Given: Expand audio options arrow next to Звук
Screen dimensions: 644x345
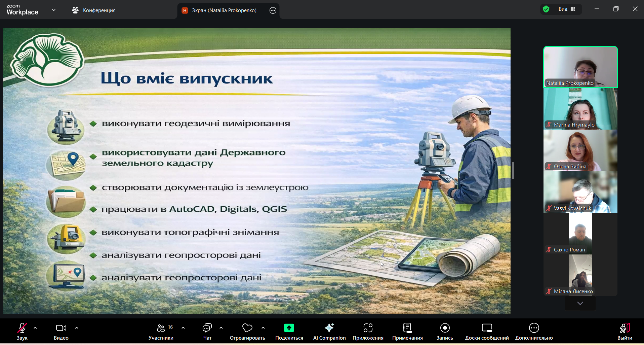Looking at the screenshot, I should pyautogui.click(x=35, y=327).
